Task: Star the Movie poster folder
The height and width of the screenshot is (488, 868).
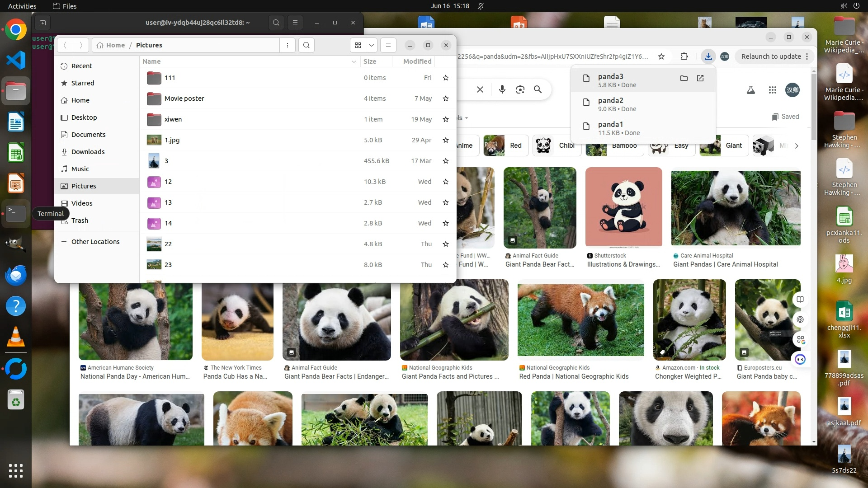Action: click(445, 99)
